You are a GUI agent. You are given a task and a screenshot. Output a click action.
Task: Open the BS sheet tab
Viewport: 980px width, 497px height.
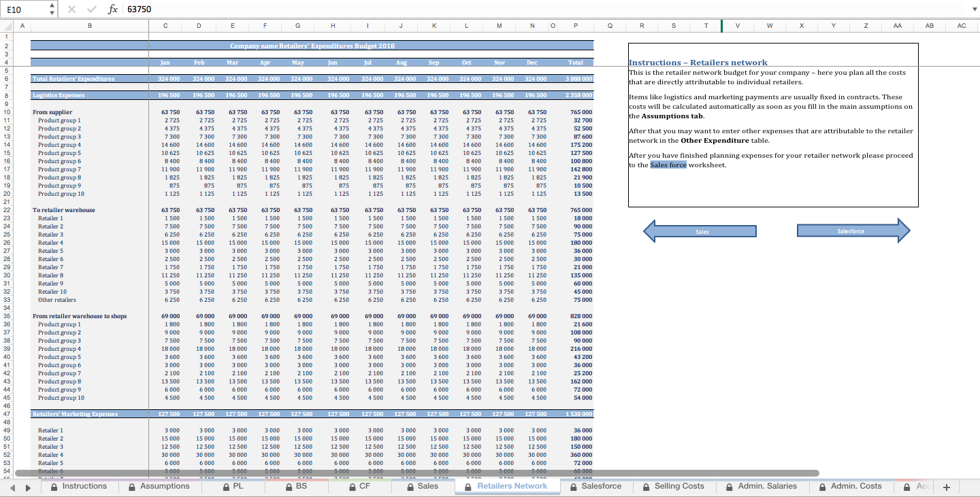(x=296, y=486)
